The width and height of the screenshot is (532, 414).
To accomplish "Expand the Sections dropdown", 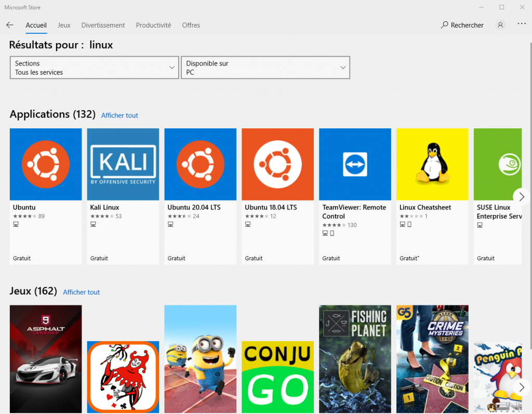I will tap(95, 68).
